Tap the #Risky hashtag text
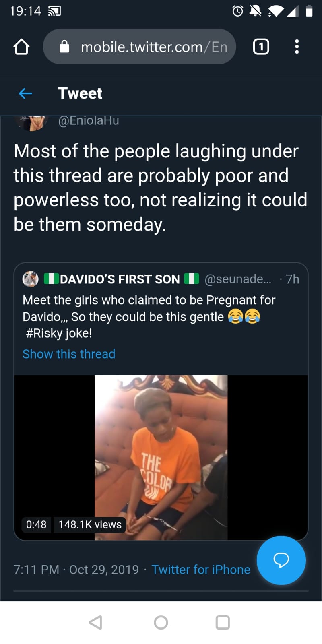This screenshot has width=322, height=644. point(44,333)
